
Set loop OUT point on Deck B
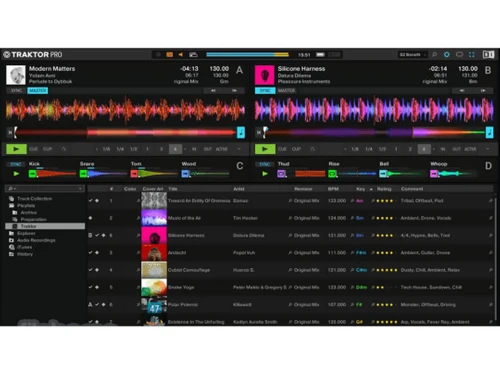click(x=456, y=149)
